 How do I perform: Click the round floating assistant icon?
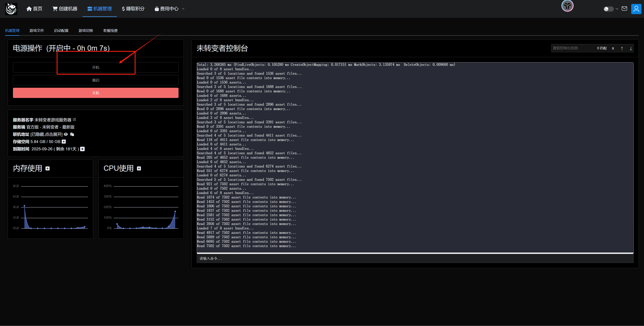[x=567, y=6]
